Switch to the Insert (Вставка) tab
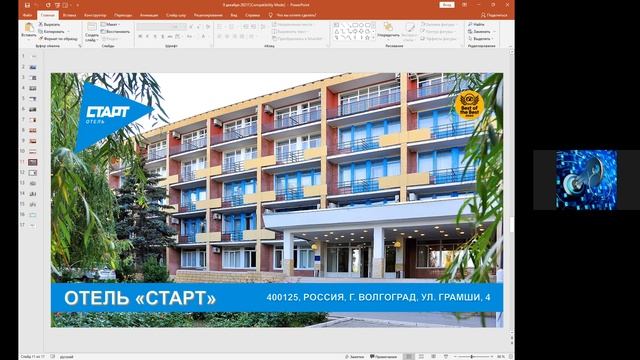640x360 pixels. 69,15
